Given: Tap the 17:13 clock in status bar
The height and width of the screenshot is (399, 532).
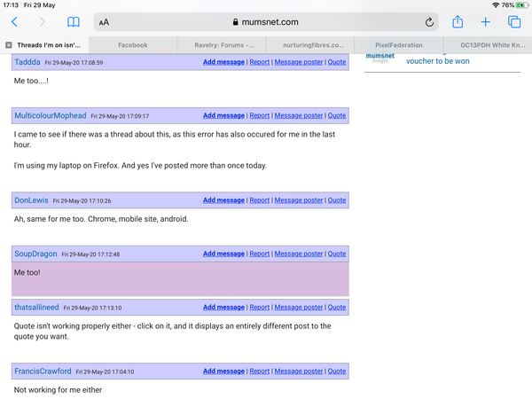Looking at the screenshot, I should coord(11,5).
